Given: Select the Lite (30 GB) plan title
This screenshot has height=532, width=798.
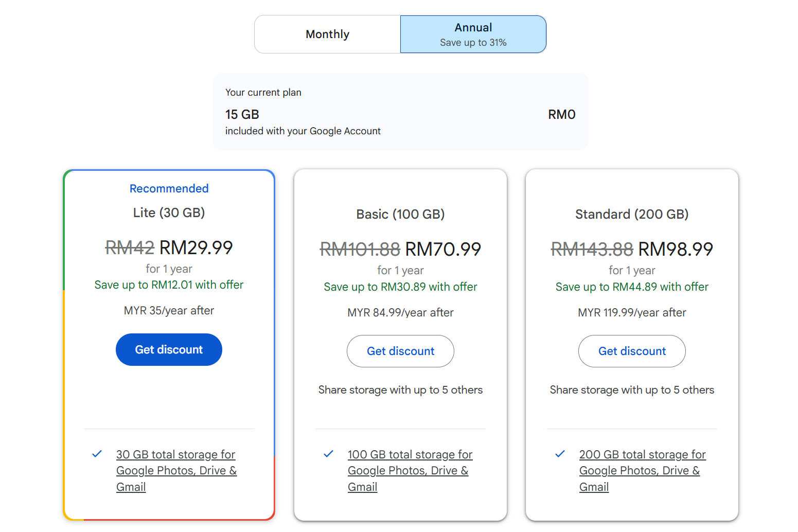Looking at the screenshot, I should point(169,213).
